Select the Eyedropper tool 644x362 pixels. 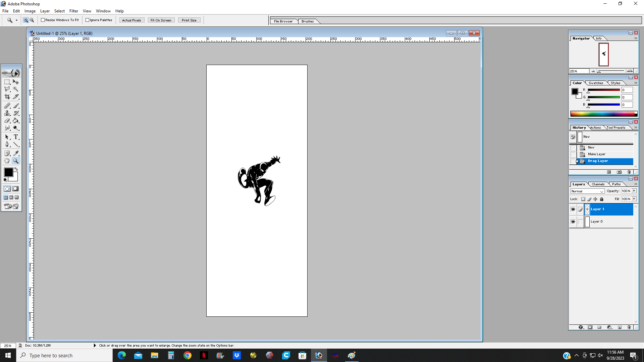click(x=16, y=153)
